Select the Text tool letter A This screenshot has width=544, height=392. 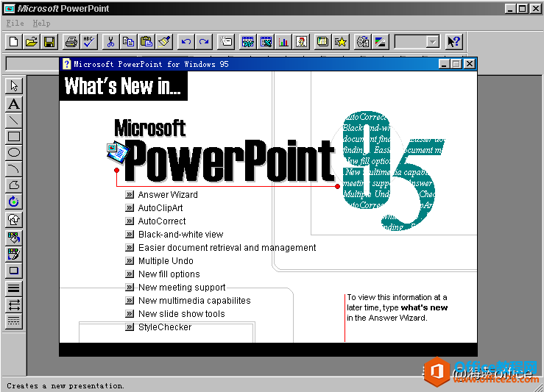pyautogui.click(x=14, y=104)
